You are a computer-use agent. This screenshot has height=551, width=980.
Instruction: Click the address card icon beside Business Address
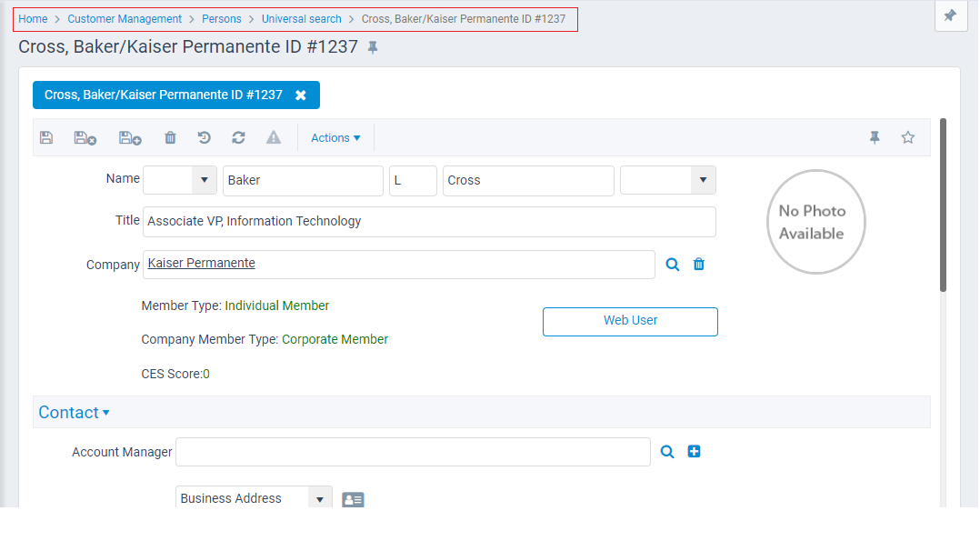coord(353,498)
